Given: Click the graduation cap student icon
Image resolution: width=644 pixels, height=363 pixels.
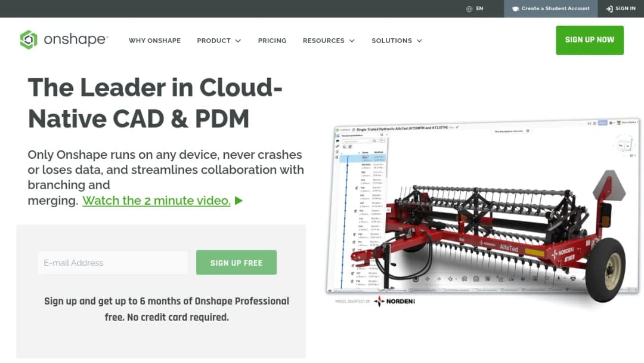Looking at the screenshot, I should pos(515,8).
